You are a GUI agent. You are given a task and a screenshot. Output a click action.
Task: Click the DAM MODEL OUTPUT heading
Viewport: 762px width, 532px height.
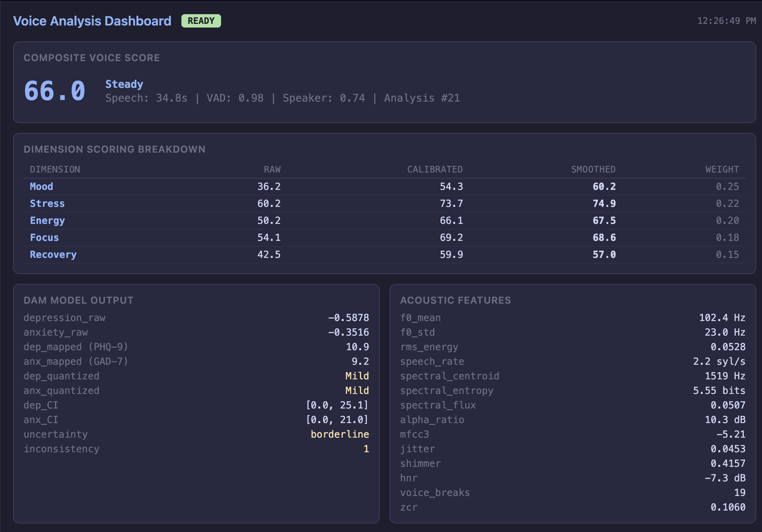(79, 300)
